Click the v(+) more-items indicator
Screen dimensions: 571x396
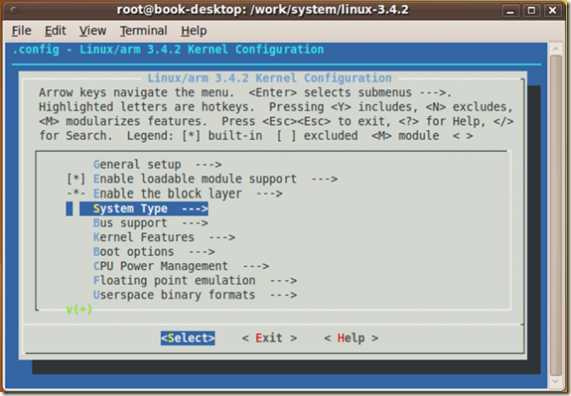tap(79, 310)
